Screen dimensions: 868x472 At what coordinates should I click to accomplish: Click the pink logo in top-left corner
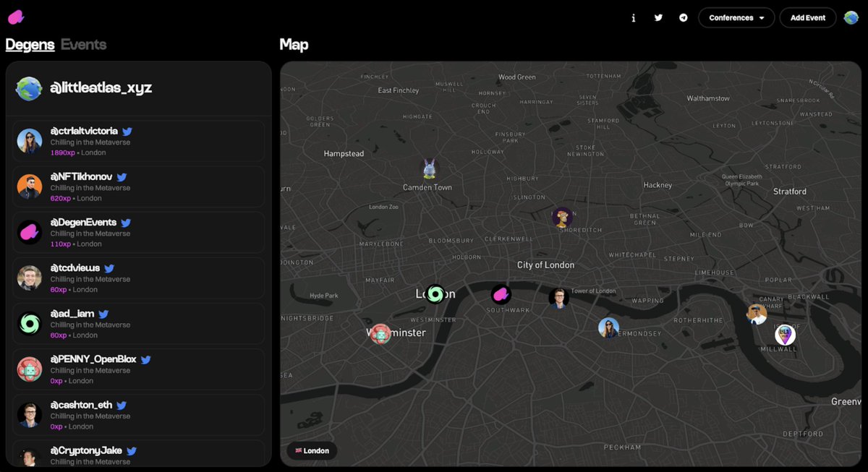click(16, 17)
